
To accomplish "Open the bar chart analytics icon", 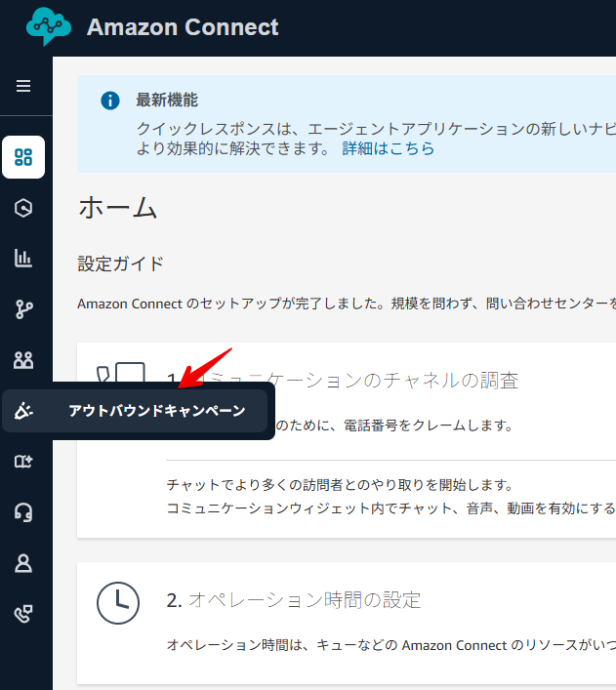I will (23, 259).
